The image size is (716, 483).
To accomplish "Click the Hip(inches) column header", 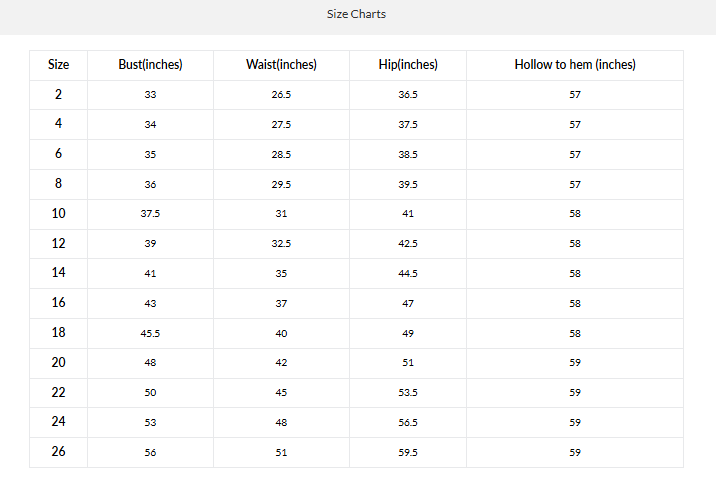I will (x=408, y=65).
